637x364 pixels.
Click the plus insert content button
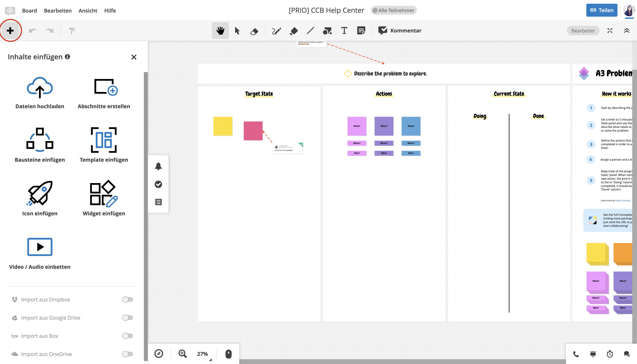[10, 31]
